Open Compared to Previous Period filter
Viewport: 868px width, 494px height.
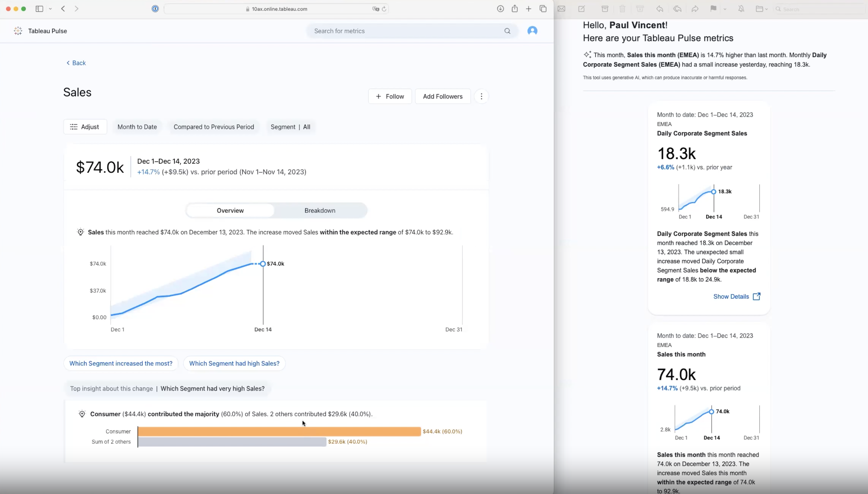[x=214, y=127]
